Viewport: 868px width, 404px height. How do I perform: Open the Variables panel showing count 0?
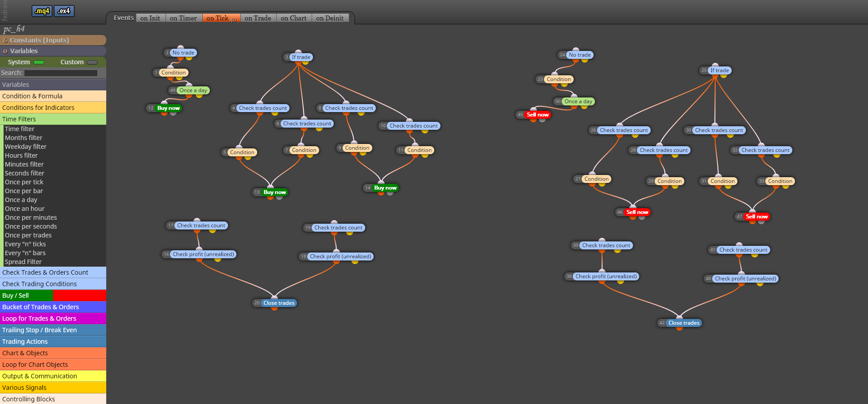[53, 51]
